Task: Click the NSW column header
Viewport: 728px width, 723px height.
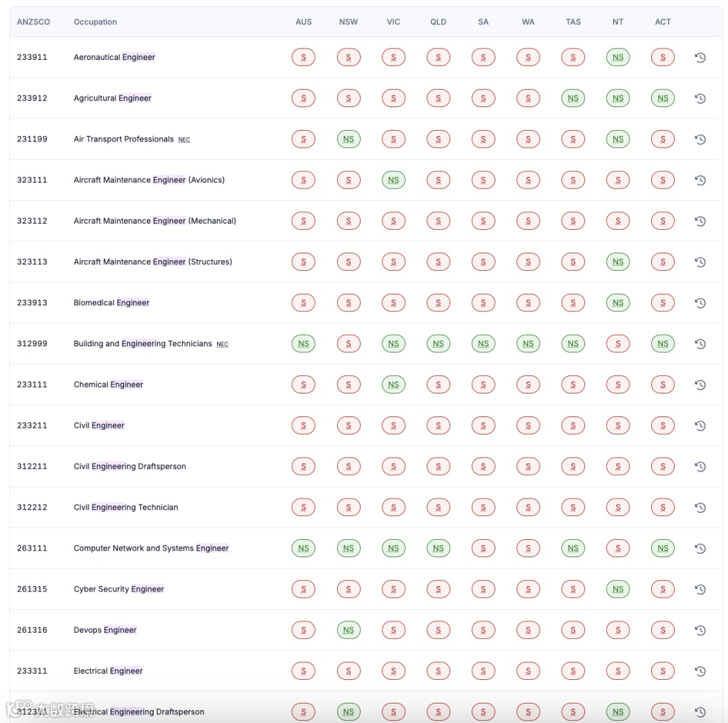Action: [348, 22]
